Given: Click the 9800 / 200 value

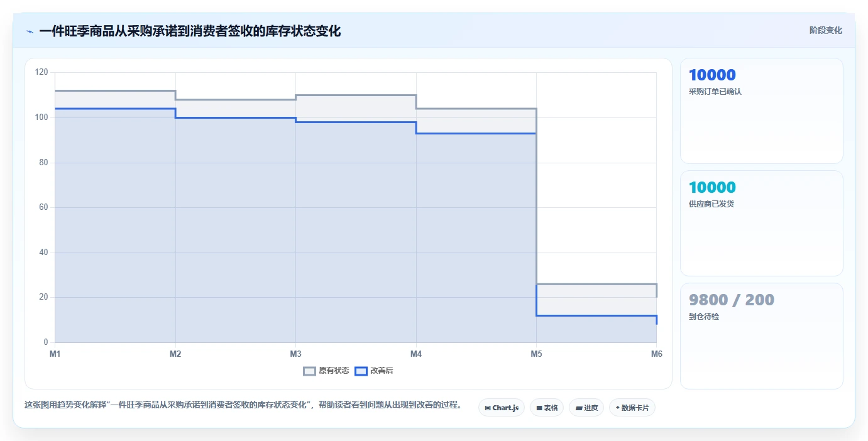Looking at the screenshot, I should [732, 300].
